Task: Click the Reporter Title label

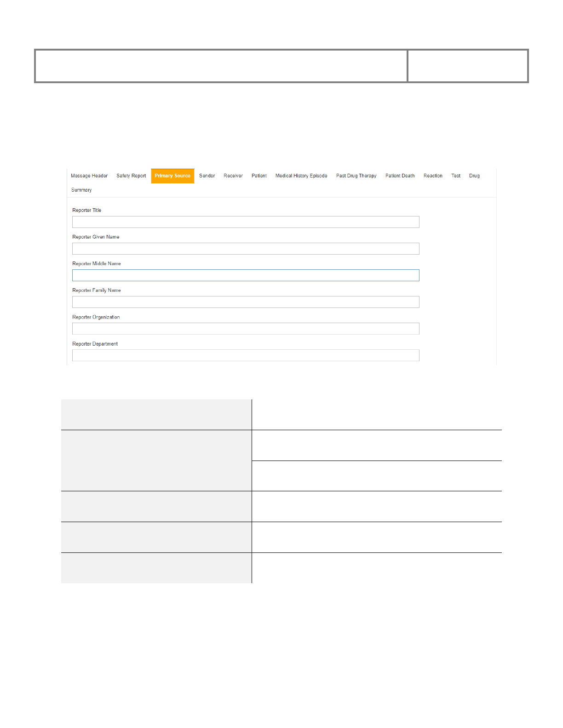Action: click(x=86, y=210)
